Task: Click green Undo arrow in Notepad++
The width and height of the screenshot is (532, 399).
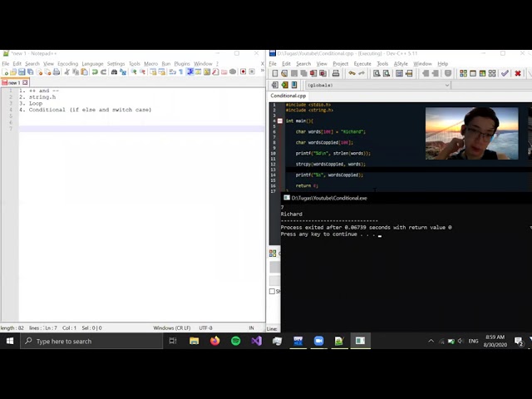Action: [95, 72]
